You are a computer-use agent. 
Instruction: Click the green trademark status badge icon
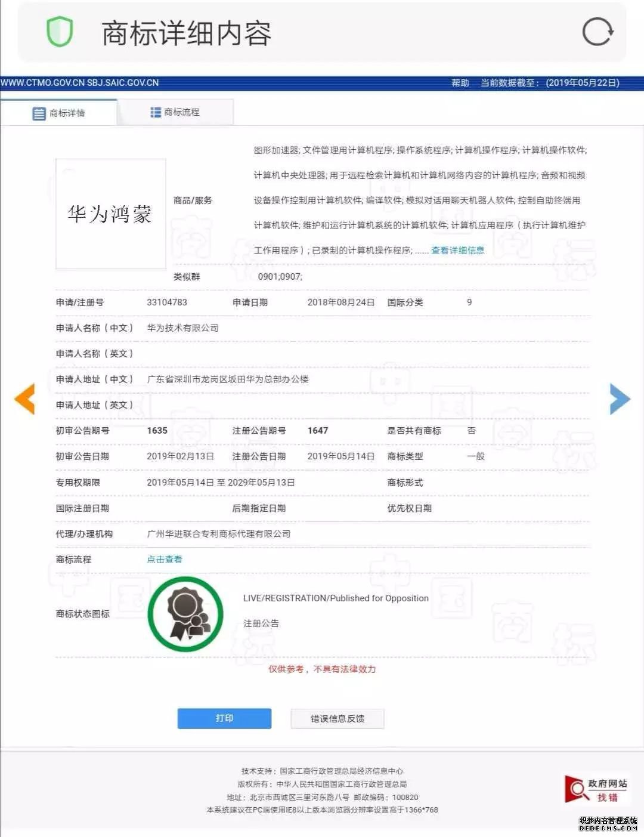point(185,614)
